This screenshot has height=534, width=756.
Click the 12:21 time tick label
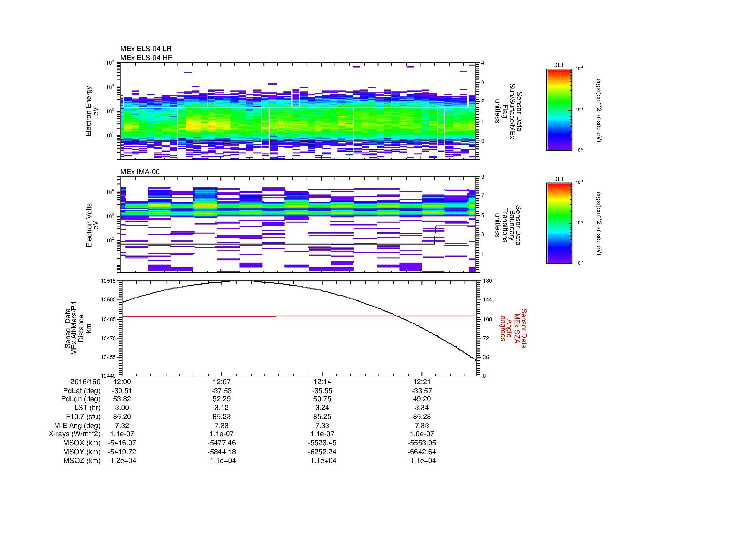coord(422,382)
